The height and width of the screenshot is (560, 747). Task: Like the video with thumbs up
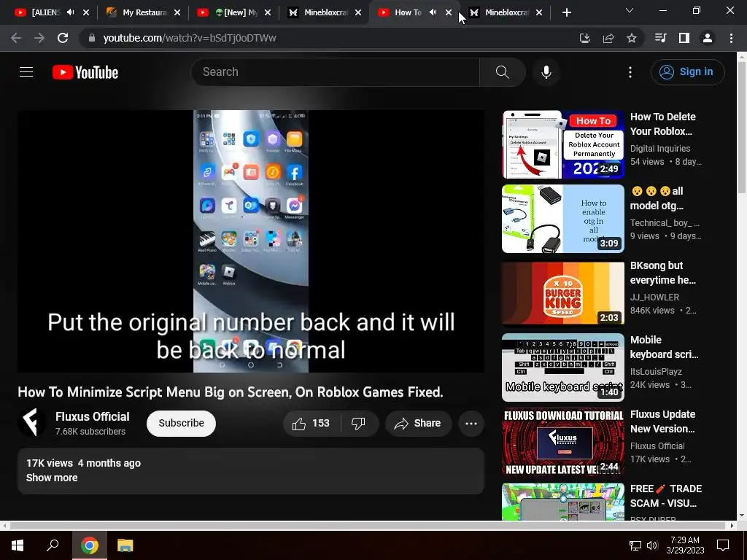(311, 424)
